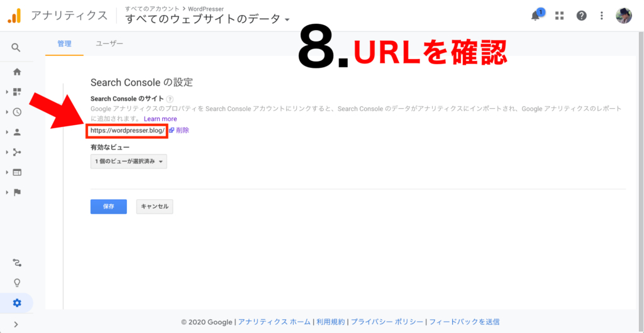This screenshot has width=644, height=333.
Task: Expand the Conversions sidebar section arrow
Action: (x=7, y=192)
